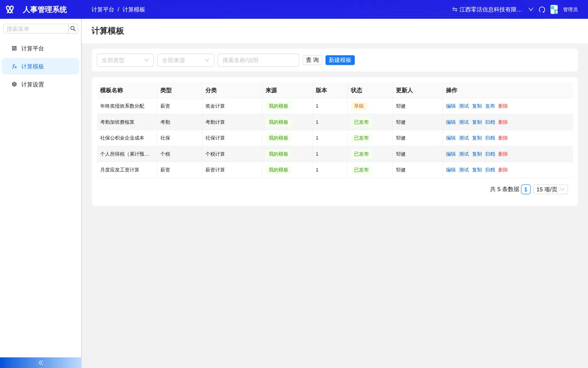
Task: Select 计算模板 in the sidebar menu
Action: pyautogui.click(x=40, y=66)
